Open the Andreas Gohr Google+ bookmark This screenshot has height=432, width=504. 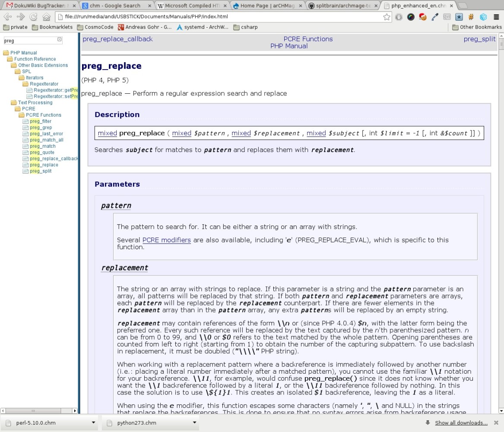(145, 27)
